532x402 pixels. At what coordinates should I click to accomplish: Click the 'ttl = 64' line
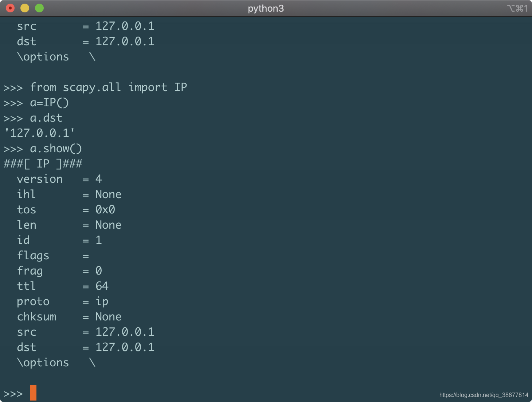tap(63, 286)
